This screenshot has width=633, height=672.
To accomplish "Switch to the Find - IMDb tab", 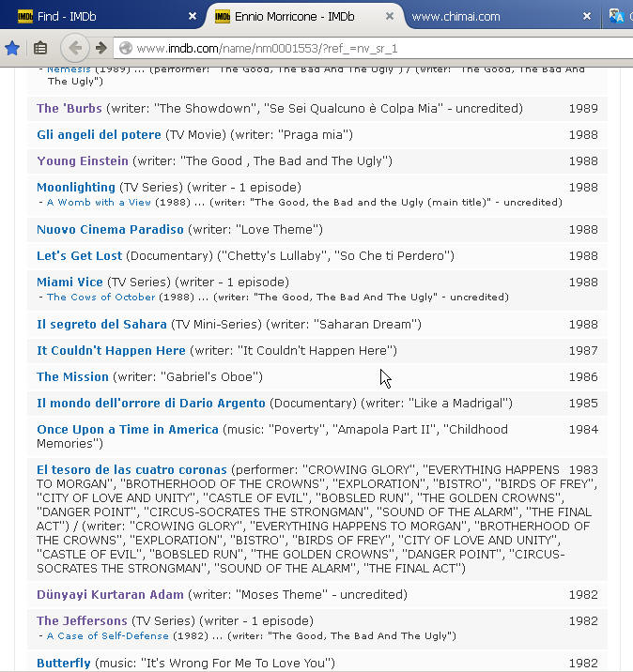I will (x=103, y=16).
